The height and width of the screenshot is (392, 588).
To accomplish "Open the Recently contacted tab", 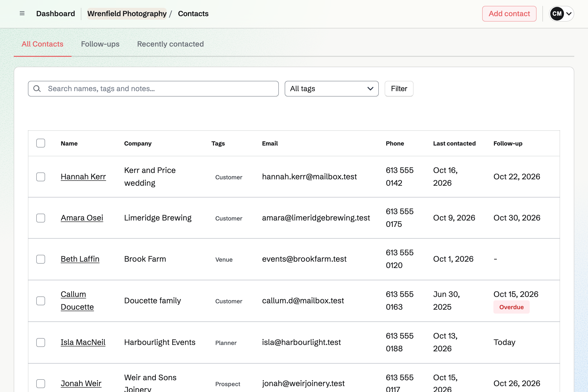I will [x=170, y=44].
